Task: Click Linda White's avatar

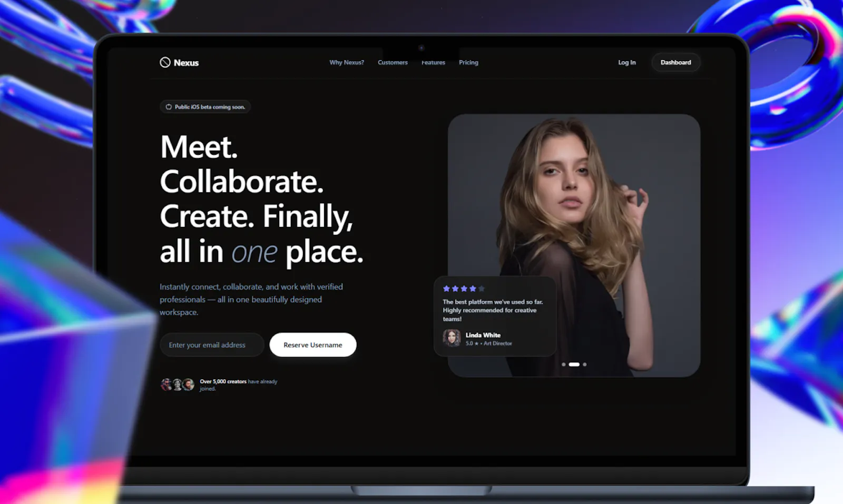Action: [x=452, y=338]
